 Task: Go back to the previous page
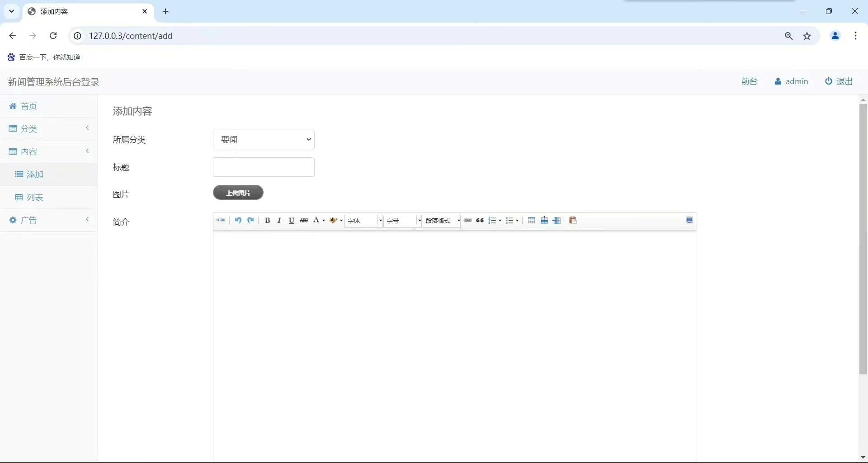(x=13, y=36)
